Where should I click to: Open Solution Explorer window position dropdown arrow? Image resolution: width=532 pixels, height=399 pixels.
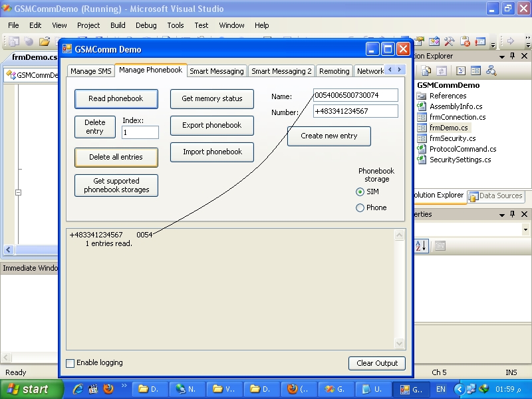tap(502, 56)
